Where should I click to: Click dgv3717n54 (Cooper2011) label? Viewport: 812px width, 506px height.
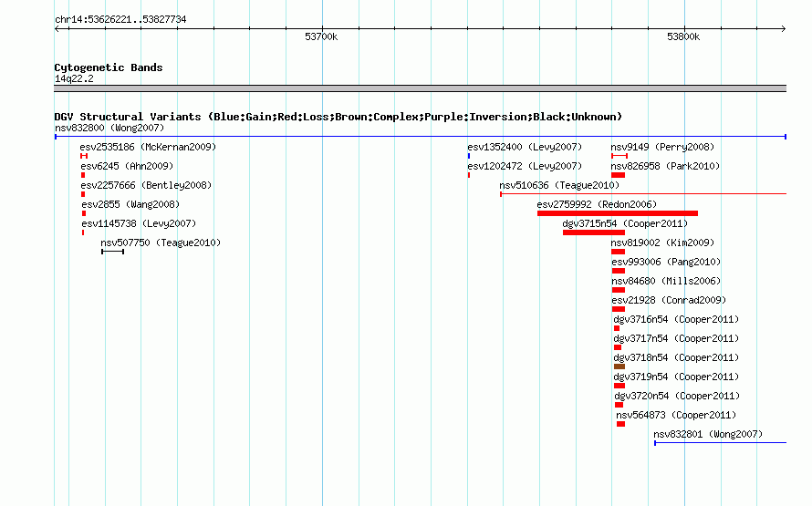click(676, 338)
